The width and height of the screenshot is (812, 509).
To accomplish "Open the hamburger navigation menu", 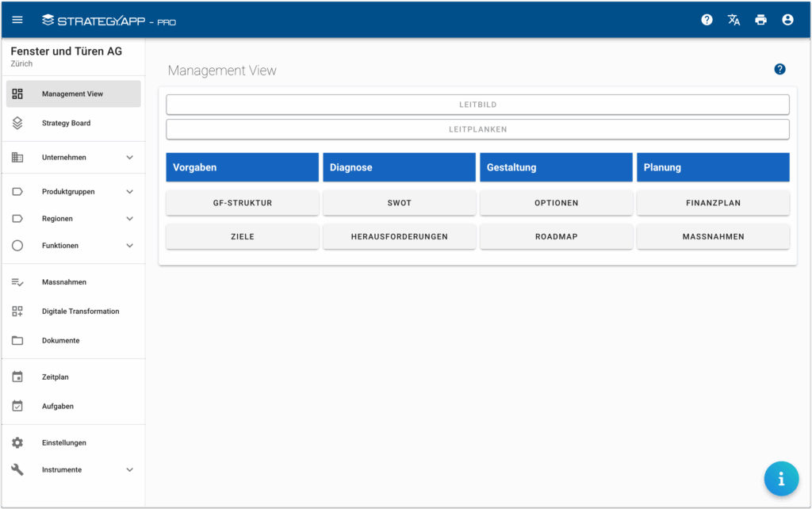I will point(17,20).
